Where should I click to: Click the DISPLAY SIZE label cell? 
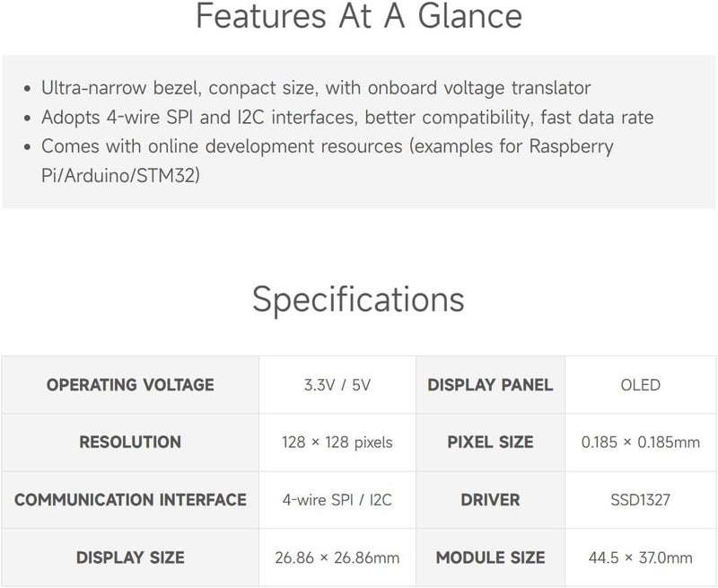[x=130, y=557]
